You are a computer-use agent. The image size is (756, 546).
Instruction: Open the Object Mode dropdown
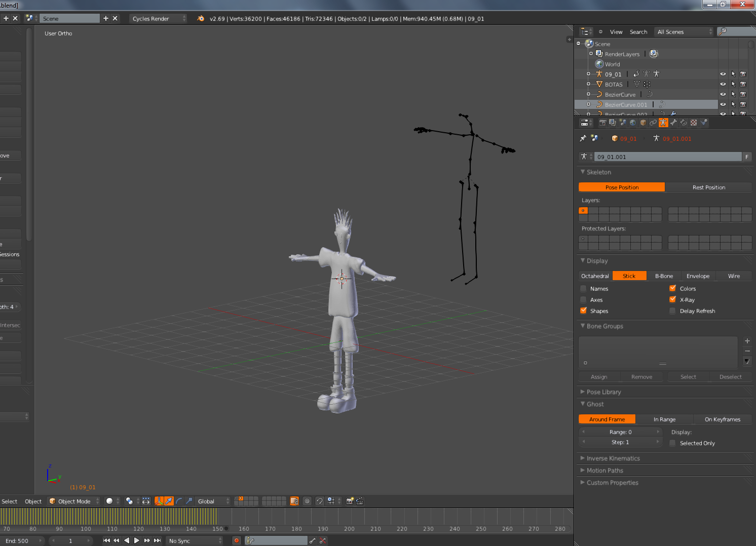tap(74, 501)
